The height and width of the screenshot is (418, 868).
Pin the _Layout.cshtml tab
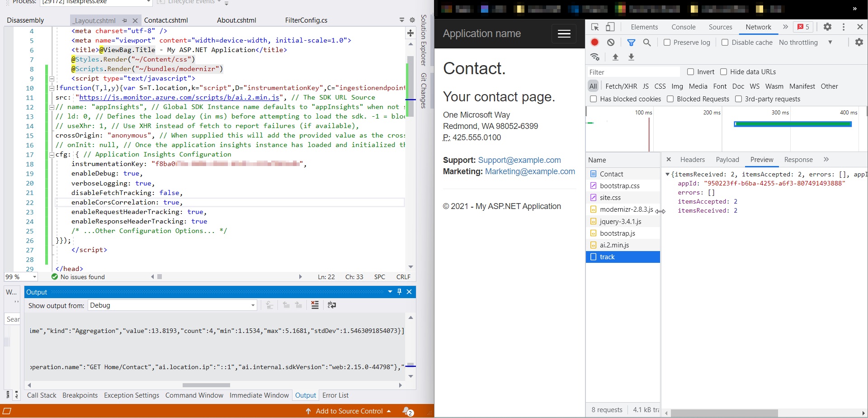(124, 20)
